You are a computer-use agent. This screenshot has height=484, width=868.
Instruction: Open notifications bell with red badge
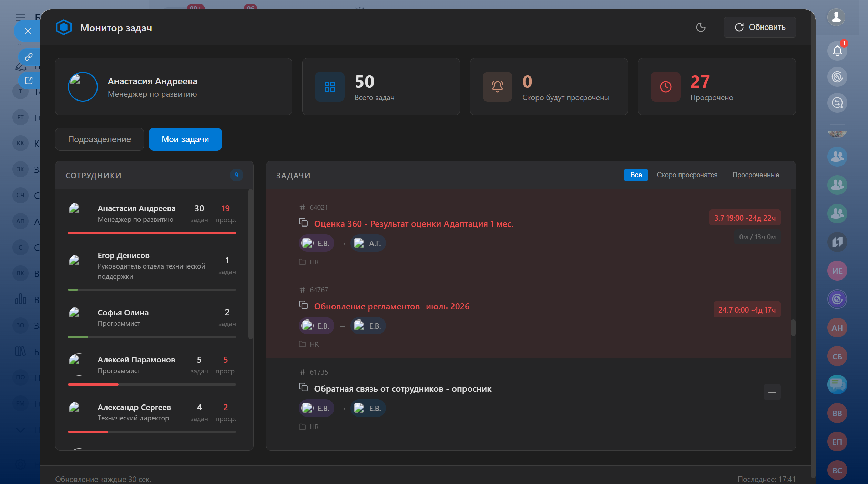point(837,51)
